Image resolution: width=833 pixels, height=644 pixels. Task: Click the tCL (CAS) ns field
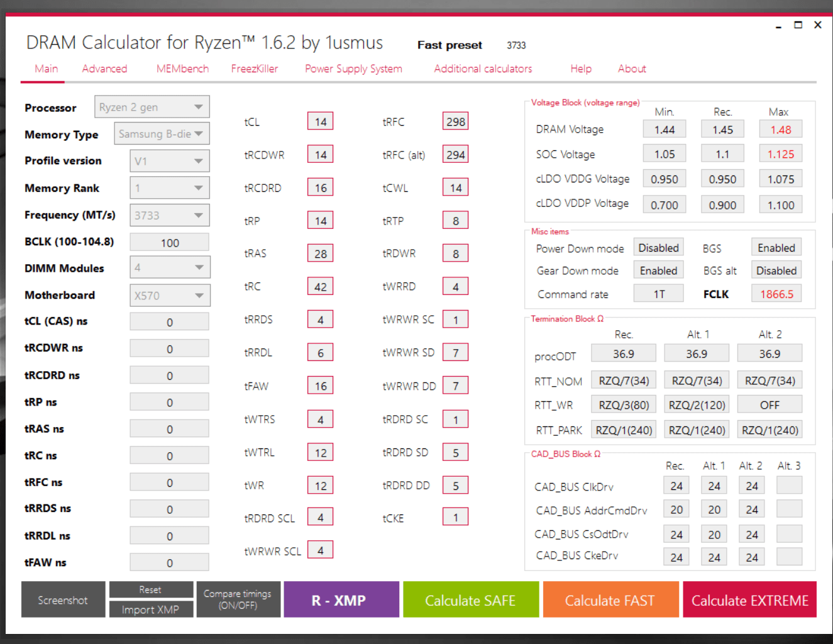(x=170, y=321)
